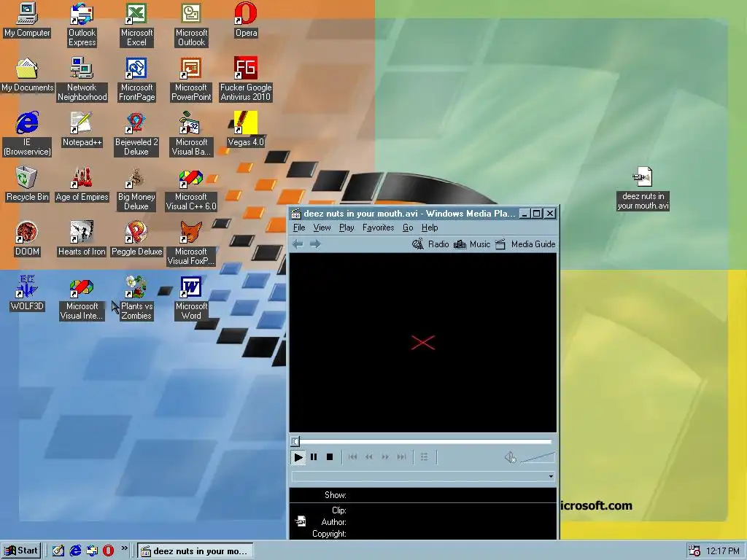Click Play button in Media Player
The height and width of the screenshot is (560, 747).
(x=298, y=457)
